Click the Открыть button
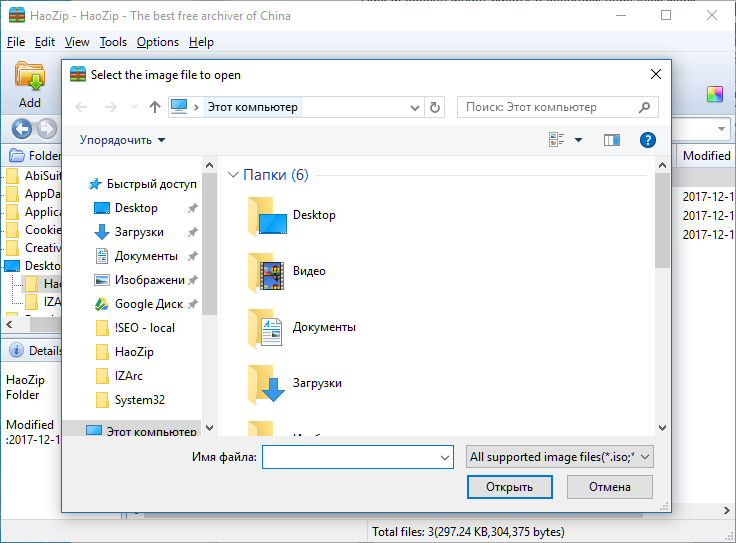This screenshot has height=543, width=736. click(510, 487)
